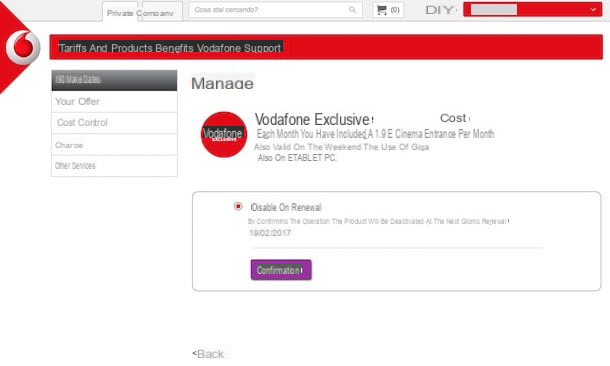
Task: Open the 190 Make Dates sidebar item
Action: coord(114,80)
